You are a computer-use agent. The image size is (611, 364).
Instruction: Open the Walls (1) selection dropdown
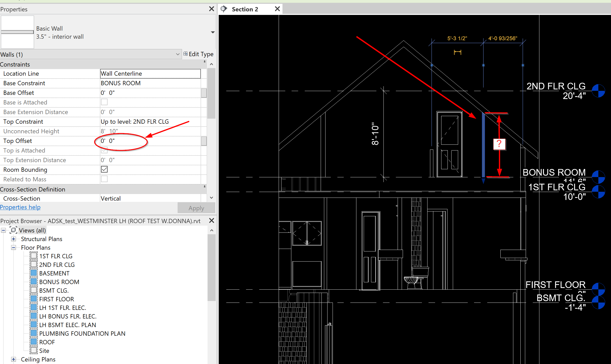click(x=178, y=54)
